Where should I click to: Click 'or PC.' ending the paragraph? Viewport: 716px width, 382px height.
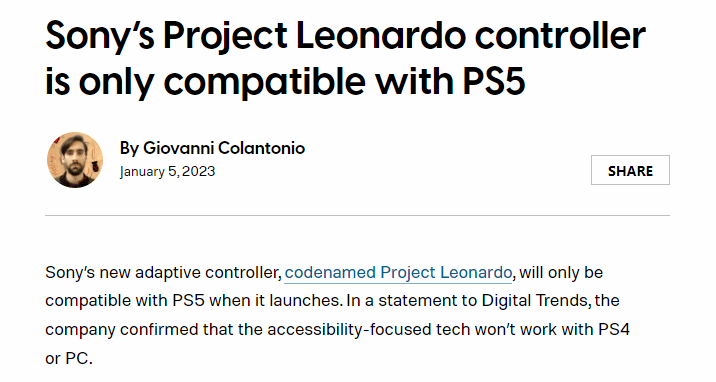pos(69,358)
